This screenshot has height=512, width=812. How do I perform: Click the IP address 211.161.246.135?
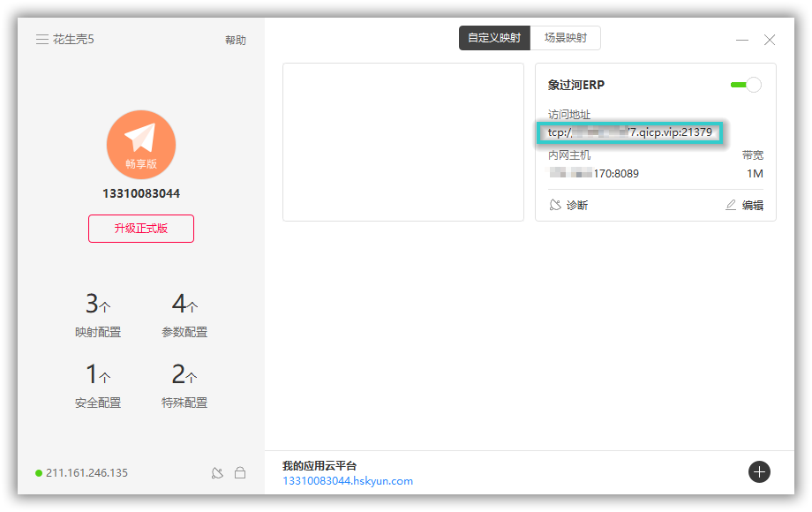point(86,472)
